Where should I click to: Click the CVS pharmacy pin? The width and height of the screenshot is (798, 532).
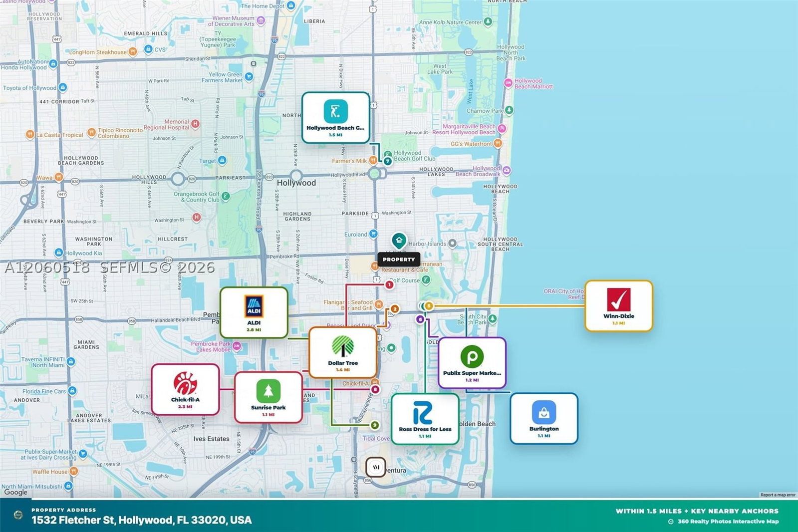[148, 49]
